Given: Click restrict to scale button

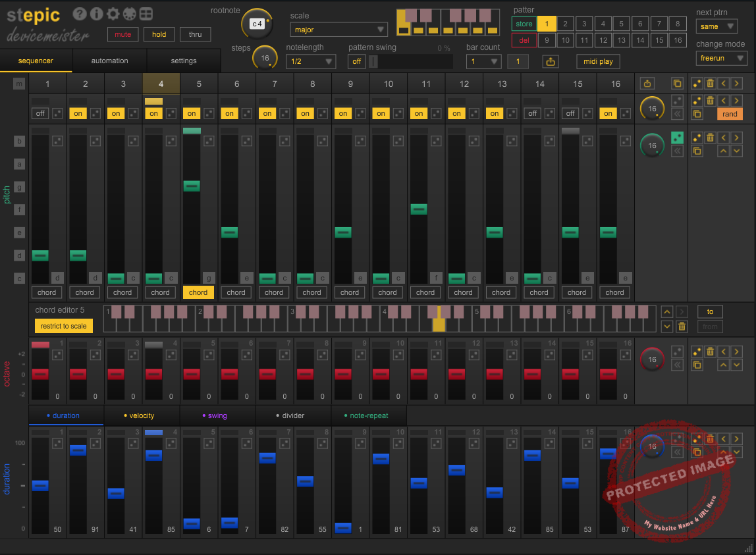Looking at the screenshot, I should 64,326.
